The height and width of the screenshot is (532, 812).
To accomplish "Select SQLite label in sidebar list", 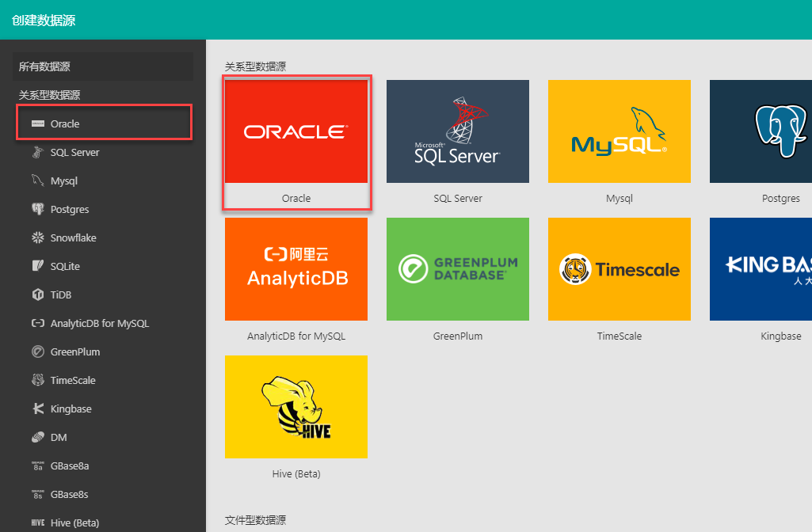I will (65, 266).
